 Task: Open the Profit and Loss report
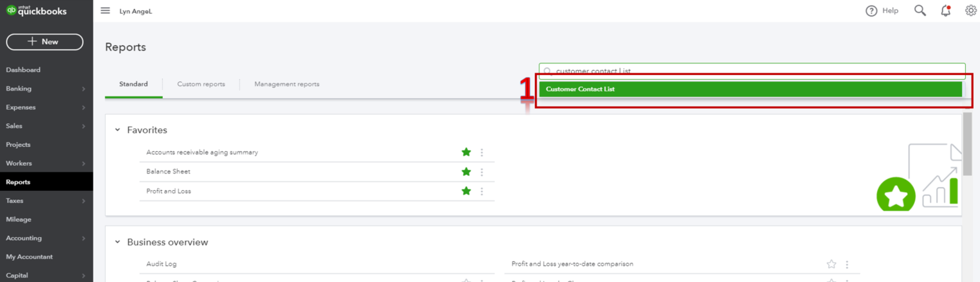tap(169, 191)
